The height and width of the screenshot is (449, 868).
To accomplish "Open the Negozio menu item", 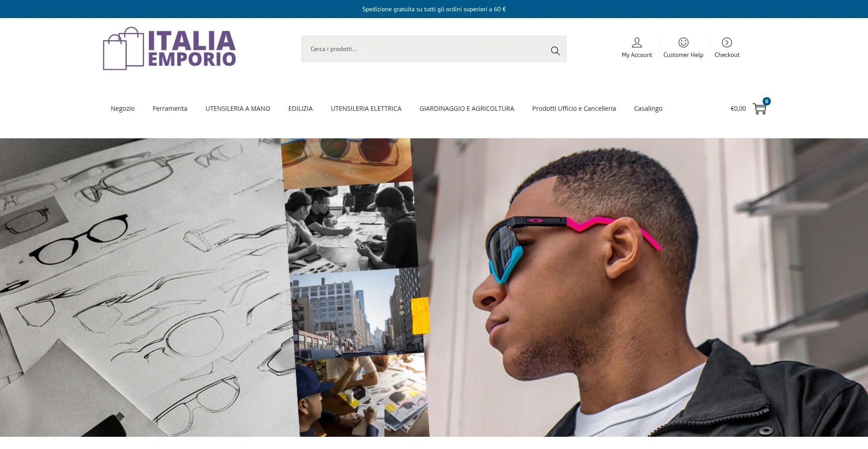I will tap(123, 109).
